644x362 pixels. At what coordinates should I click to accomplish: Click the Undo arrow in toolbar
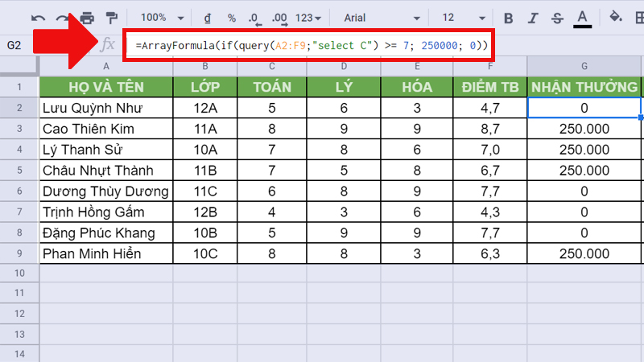(x=39, y=18)
